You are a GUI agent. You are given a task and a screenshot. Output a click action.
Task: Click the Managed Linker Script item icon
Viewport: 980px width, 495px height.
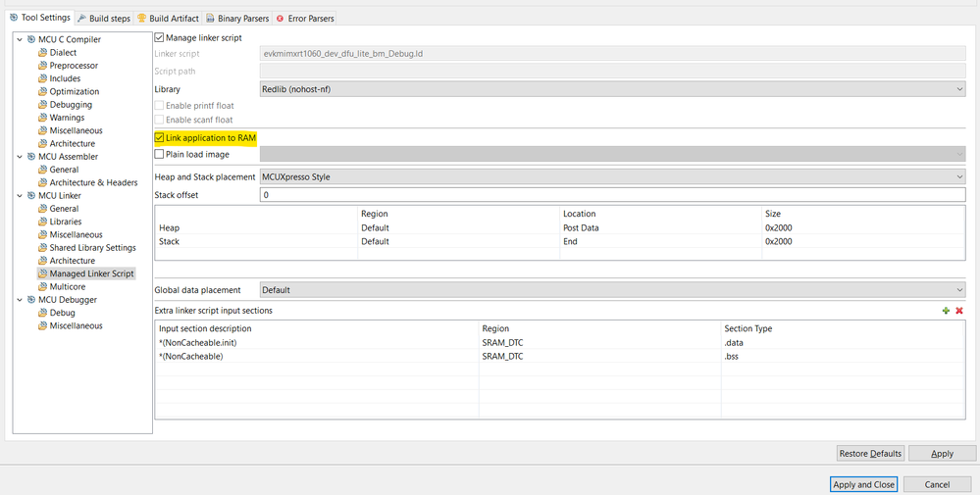click(42, 273)
